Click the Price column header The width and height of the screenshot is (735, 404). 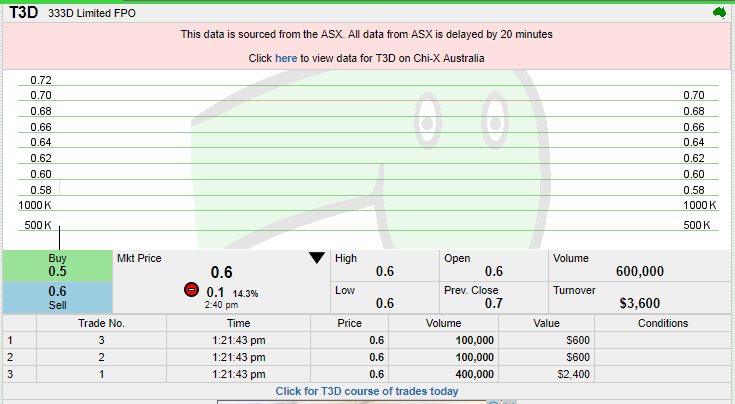pyautogui.click(x=349, y=323)
